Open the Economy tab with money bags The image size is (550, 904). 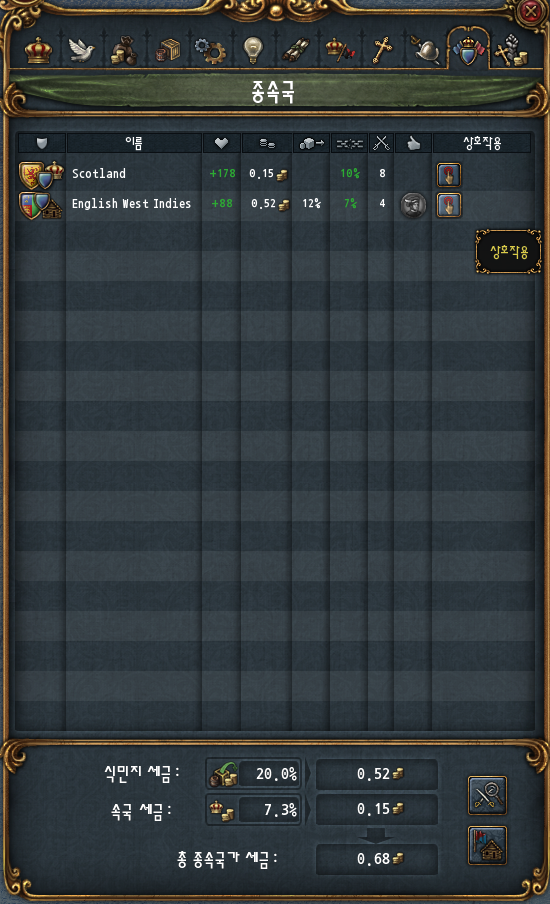tap(123, 50)
